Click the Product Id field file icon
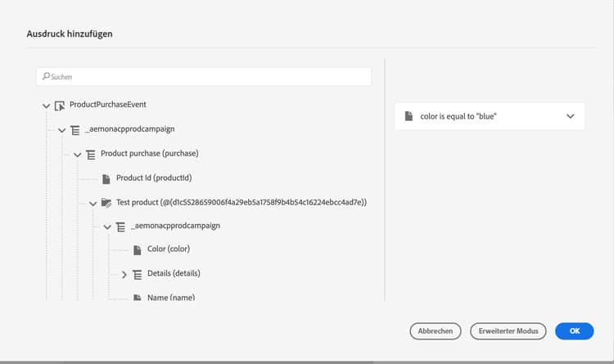Image resolution: width=614 pixels, height=364 pixels. 106,178
